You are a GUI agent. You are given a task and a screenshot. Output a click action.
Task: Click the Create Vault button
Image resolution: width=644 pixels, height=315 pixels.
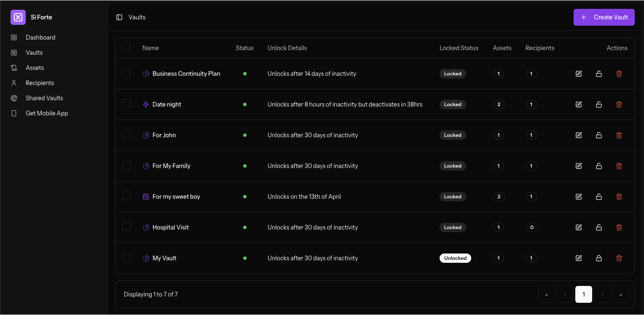(604, 17)
